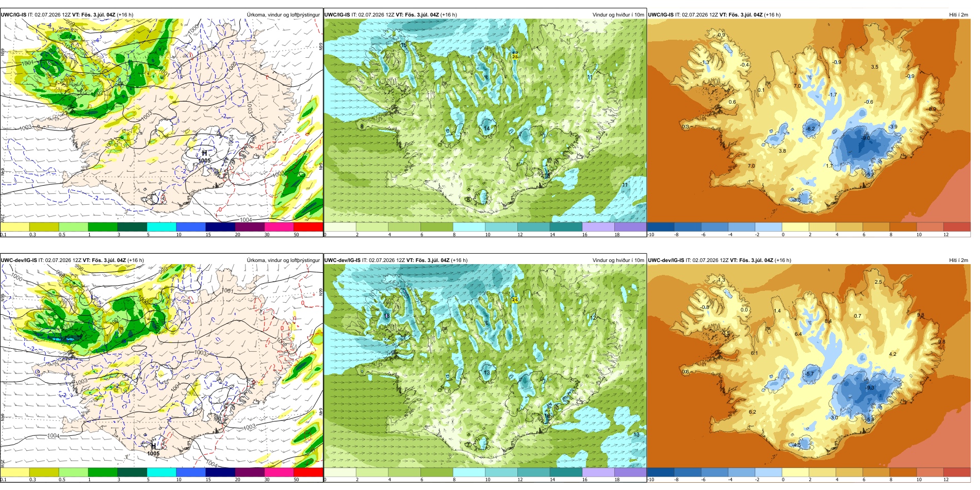The width and height of the screenshot is (980, 490).
Task: Click pale yellow 0.1 swatch in UWC precipitation legend
Action: click(15, 226)
